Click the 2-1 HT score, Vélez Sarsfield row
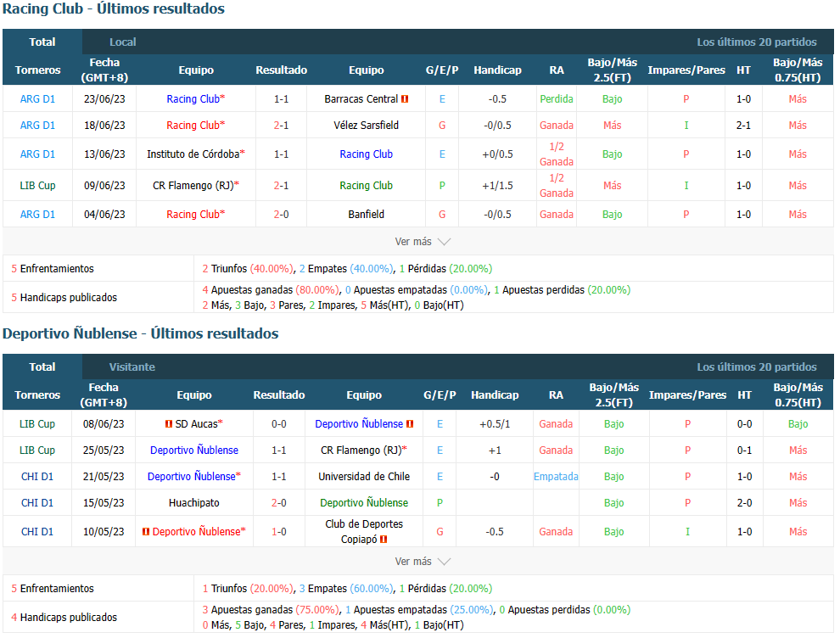Screen dimensions: 840x638 [743, 126]
